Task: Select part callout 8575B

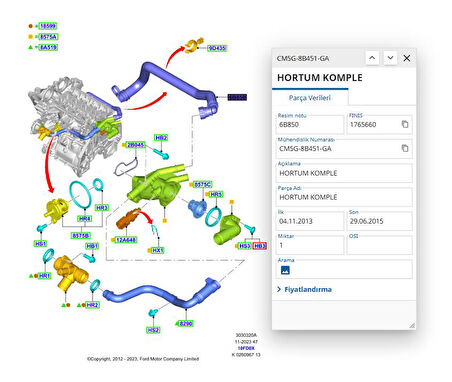Action: point(81,236)
